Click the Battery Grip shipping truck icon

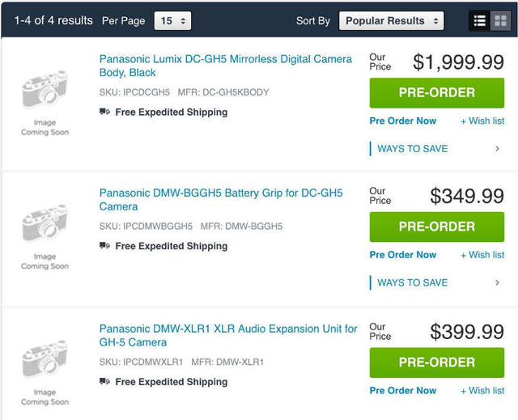(x=104, y=246)
